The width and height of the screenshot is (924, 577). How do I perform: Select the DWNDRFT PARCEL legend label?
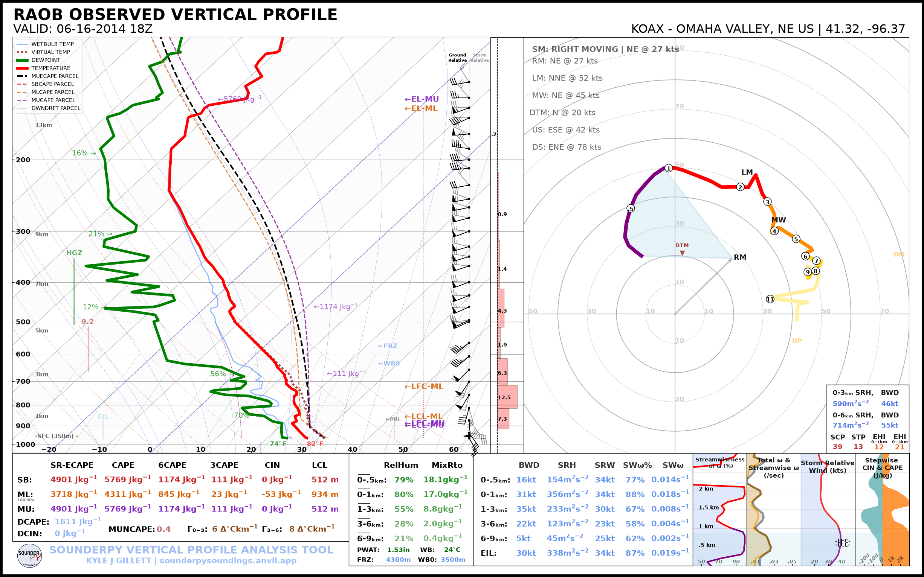[56, 108]
